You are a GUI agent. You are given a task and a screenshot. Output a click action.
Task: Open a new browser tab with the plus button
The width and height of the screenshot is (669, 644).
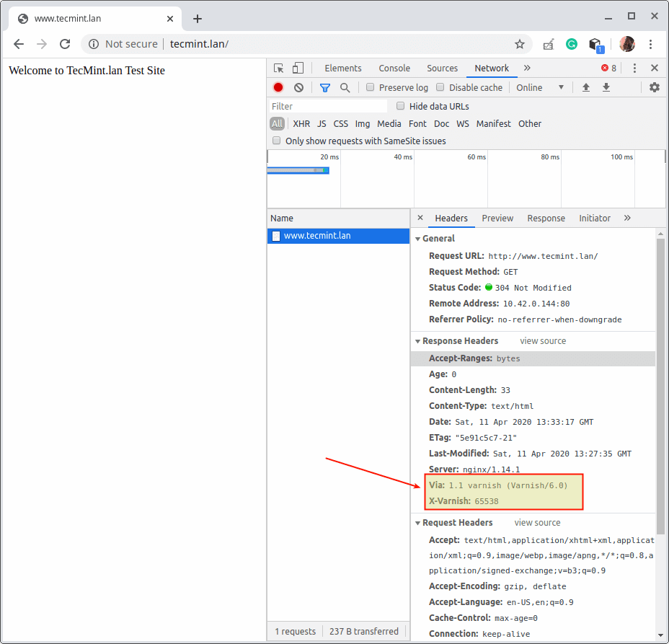point(197,19)
